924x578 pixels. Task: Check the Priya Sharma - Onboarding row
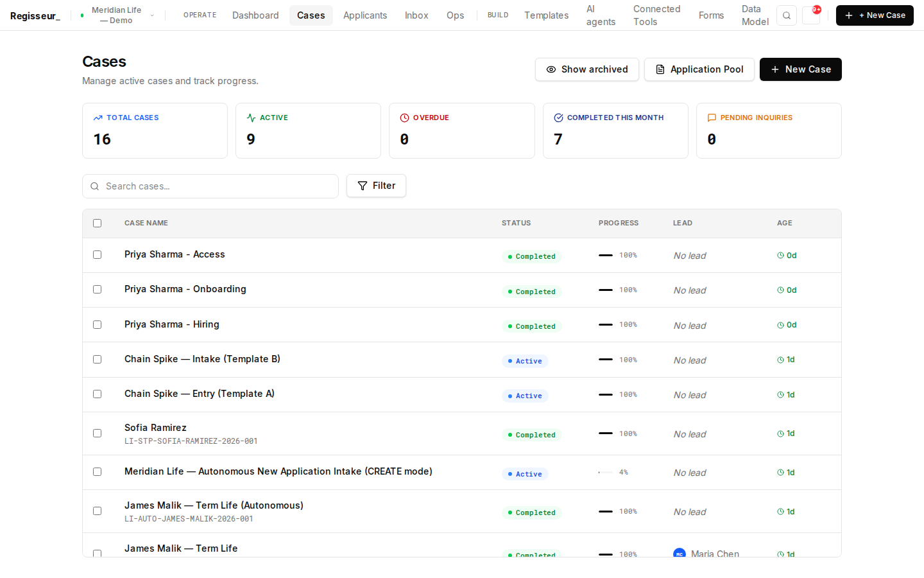pyautogui.click(x=98, y=290)
